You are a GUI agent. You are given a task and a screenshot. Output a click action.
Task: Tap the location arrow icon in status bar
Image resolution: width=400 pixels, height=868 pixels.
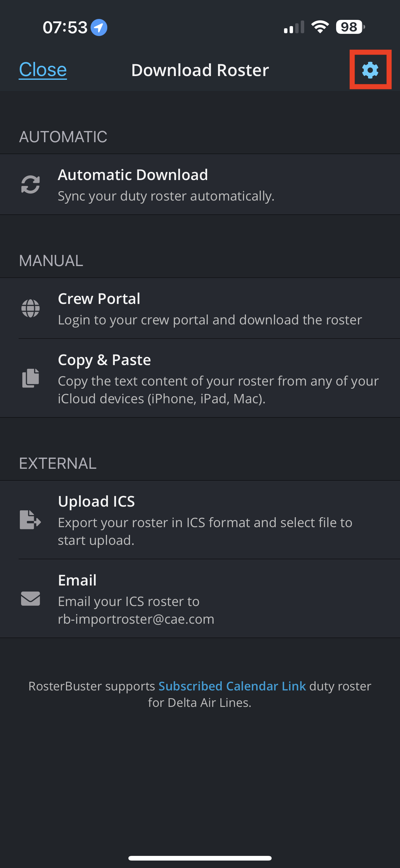[99, 27]
